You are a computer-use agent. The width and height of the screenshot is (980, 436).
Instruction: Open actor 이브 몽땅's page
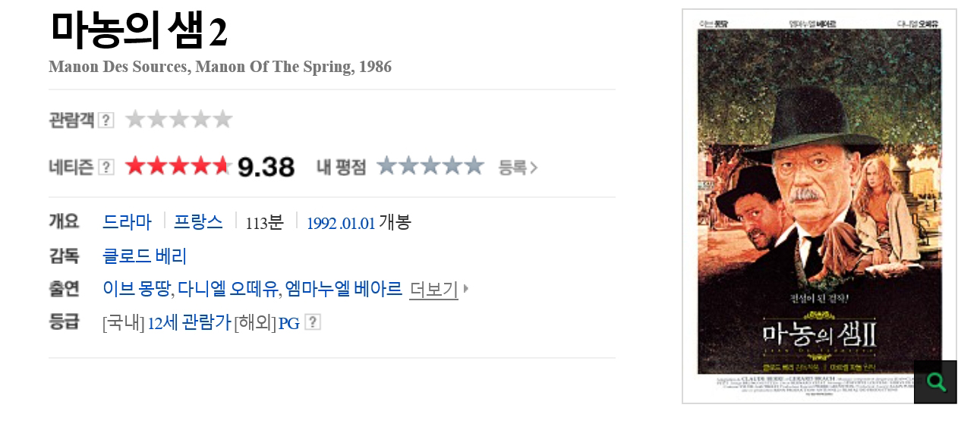pyautogui.click(x=136, y=289)
